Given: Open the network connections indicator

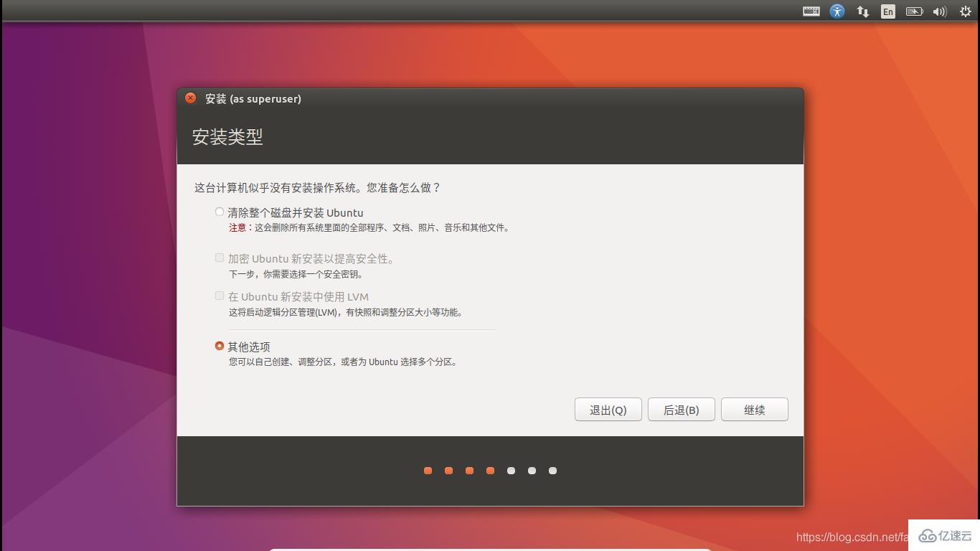Looking at the screenshot, I should point(863,11).
